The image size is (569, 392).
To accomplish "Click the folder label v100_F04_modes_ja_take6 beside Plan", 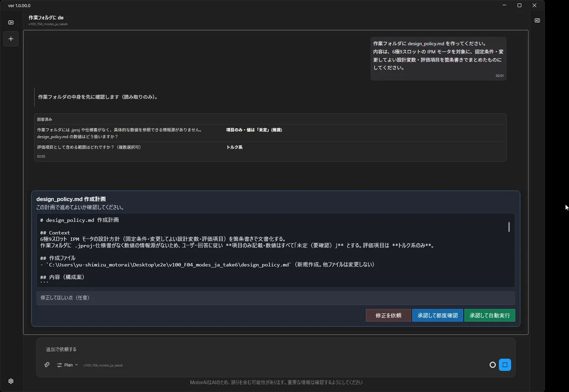I will [x=103, y=366].
